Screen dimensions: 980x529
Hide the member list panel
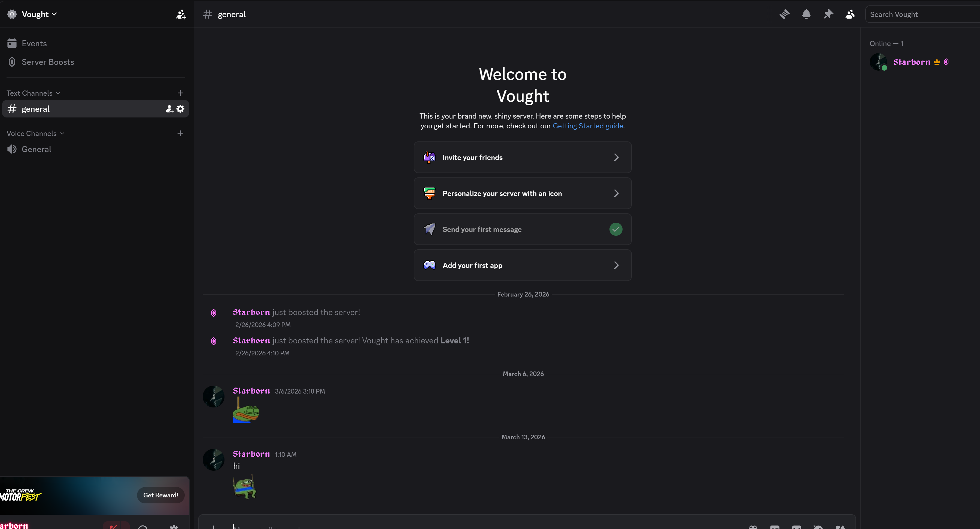(x=850, y=14)
